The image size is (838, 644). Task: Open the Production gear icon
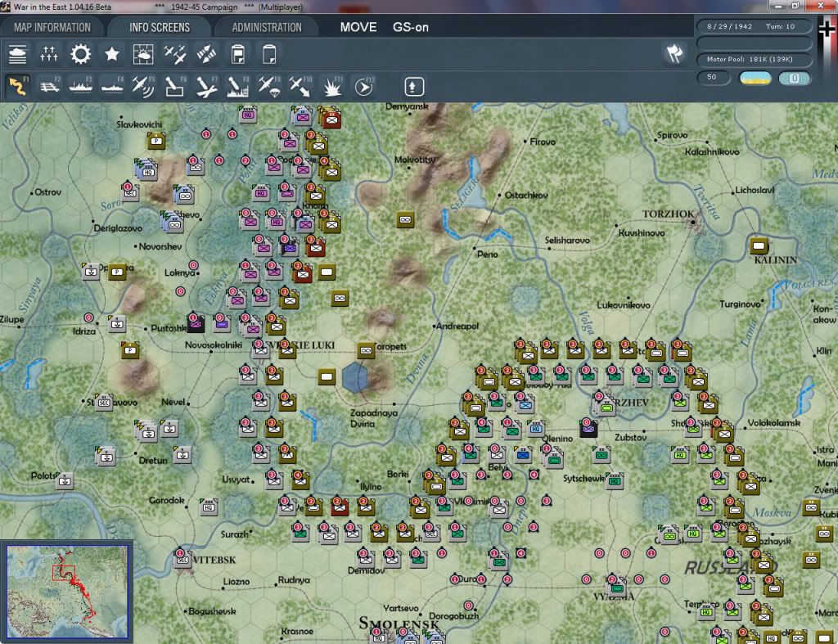tap(81, 54)
